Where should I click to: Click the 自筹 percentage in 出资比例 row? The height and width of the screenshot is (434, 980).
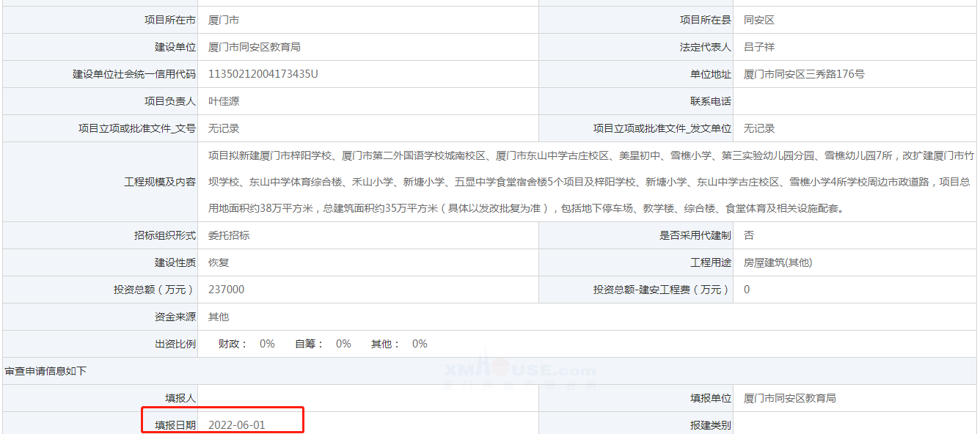343,344
